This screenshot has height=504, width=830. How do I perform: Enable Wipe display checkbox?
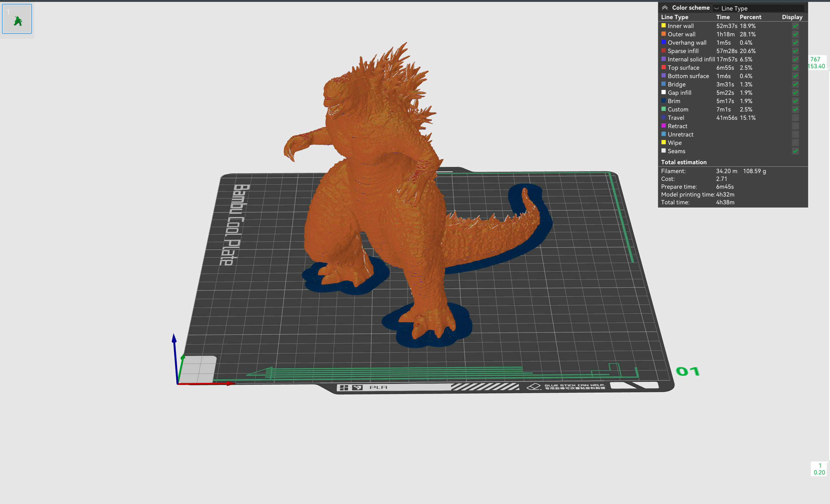795,143
